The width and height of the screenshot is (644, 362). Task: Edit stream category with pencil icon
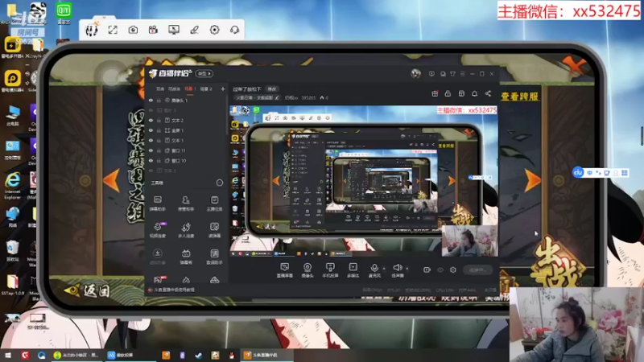[277, 97]
